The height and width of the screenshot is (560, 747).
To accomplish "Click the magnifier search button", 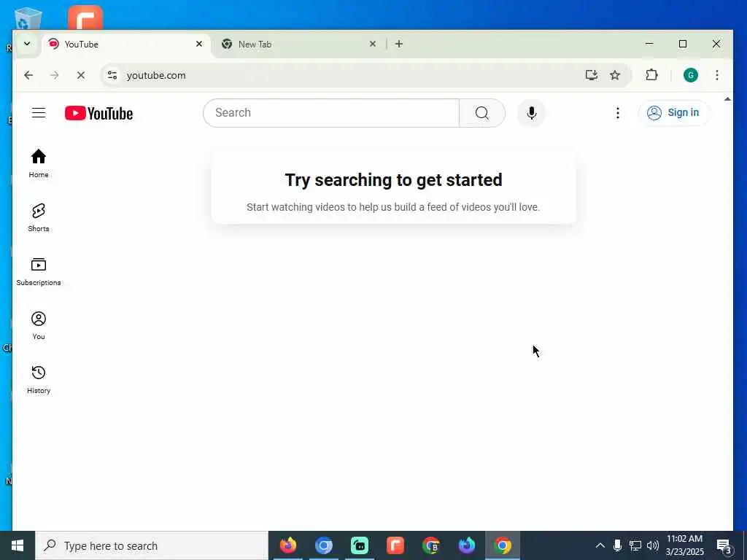I will point(481,113).
